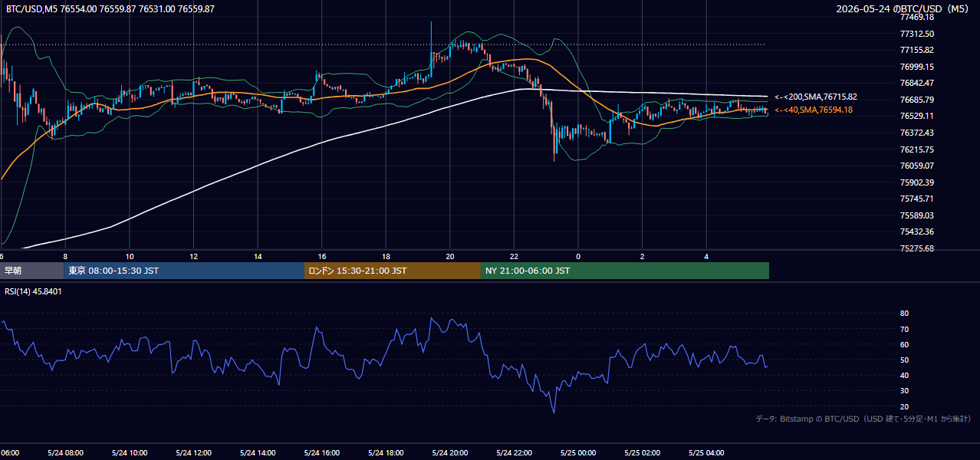Select the ロンドン 15:30-21:00 JST session bar

[x=393, y=271]
